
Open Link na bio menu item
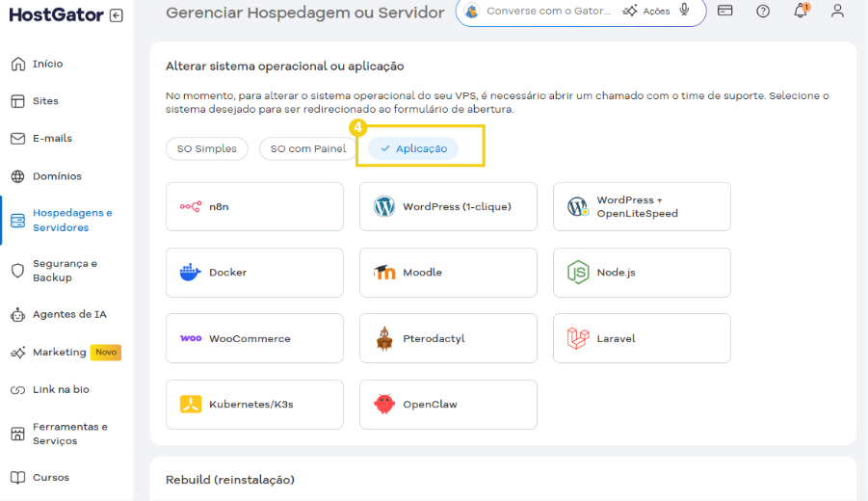pyautogui.click(x=61, y=390)
